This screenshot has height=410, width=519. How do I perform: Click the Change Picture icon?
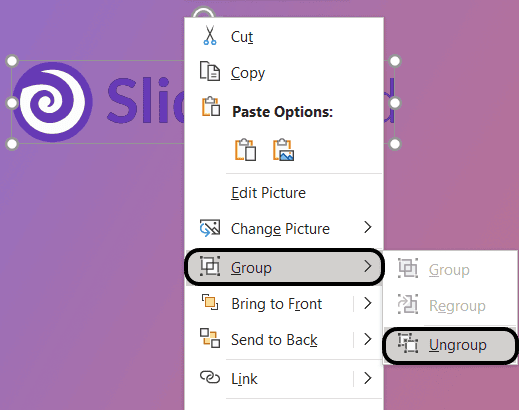pyautogui.click(x=210, y=228)
